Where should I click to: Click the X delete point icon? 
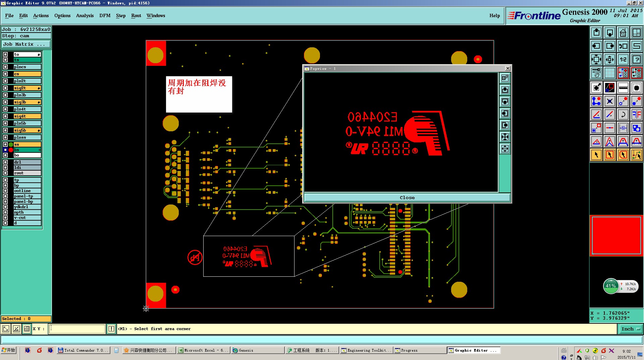click(x=610, y=101)
